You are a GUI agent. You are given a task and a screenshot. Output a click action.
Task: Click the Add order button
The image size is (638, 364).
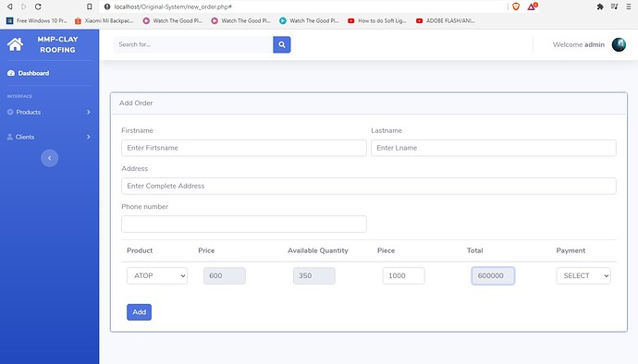[139, 312]
